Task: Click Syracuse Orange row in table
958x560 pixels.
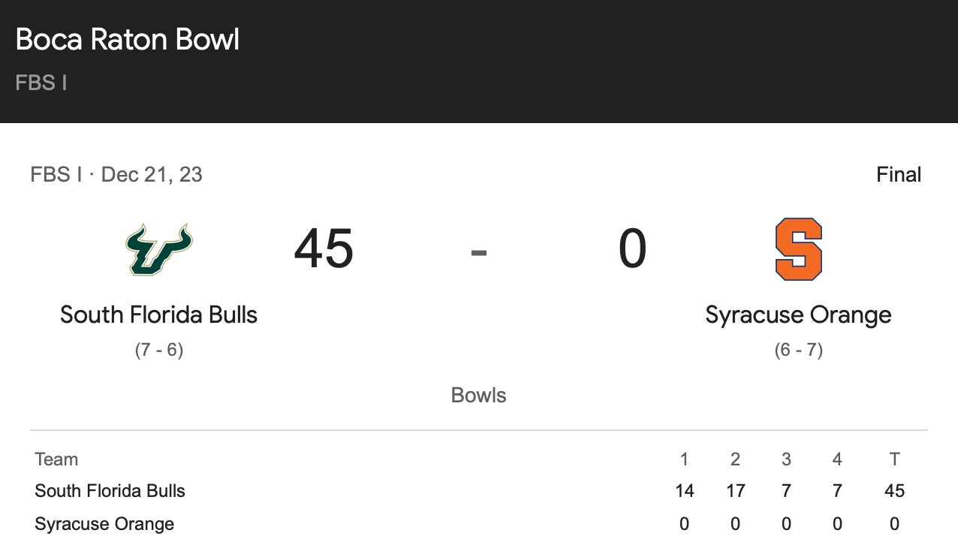Action: [104, 524]
